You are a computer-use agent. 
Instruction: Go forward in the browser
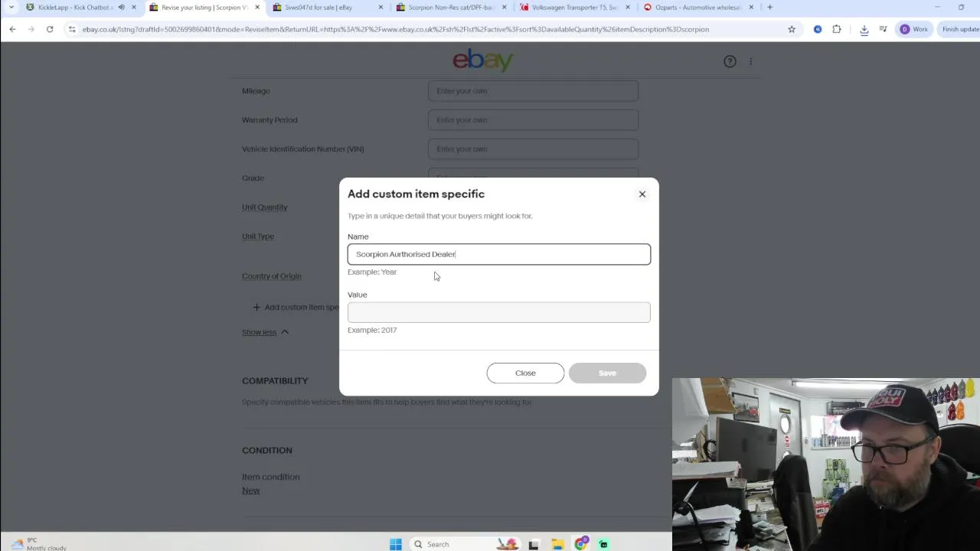click(31, 29)
